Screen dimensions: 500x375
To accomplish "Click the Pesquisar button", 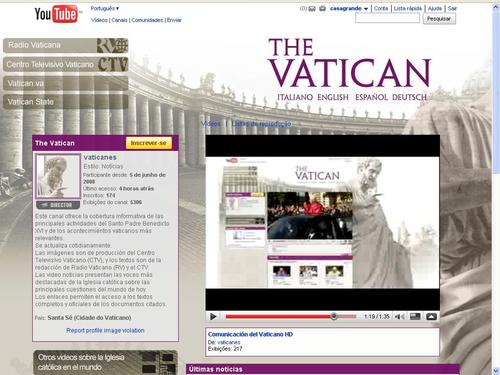I will (x=439, y=19).
